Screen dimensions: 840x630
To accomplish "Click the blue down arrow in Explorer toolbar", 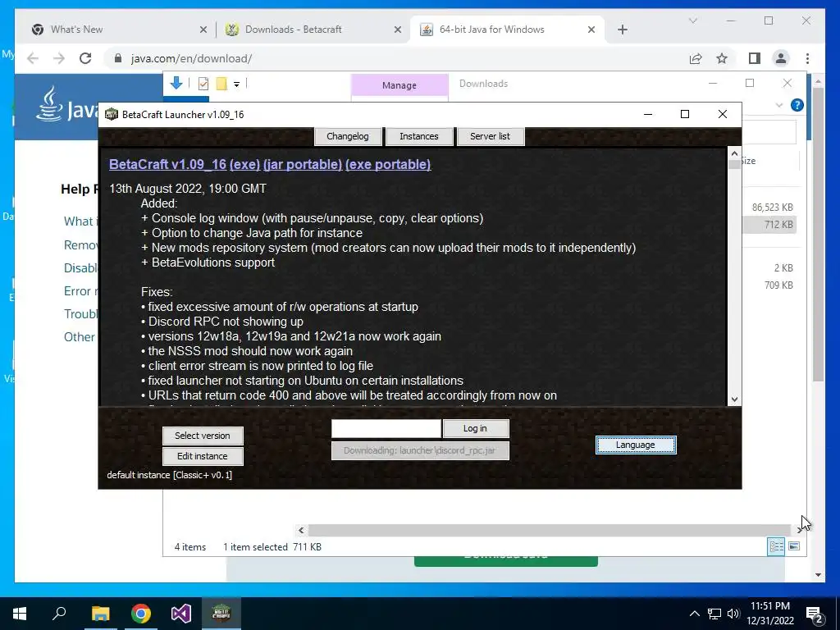I will (x=176, y=83).
